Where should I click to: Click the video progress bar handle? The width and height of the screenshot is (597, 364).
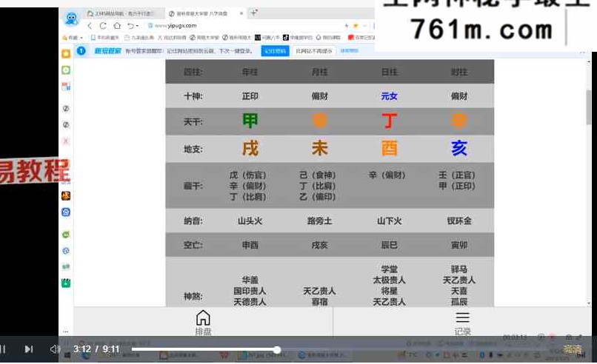pyautogui.click(x=277, y=349)
